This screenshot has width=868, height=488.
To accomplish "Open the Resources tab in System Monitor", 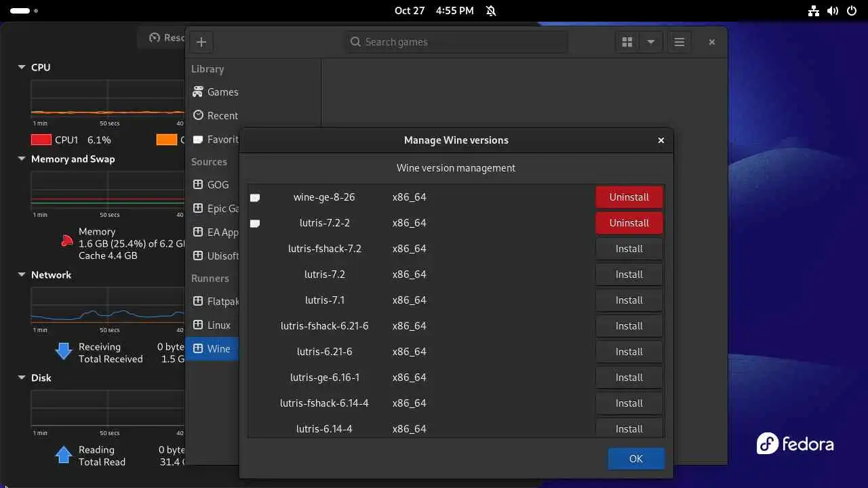I will pos(162,38).
